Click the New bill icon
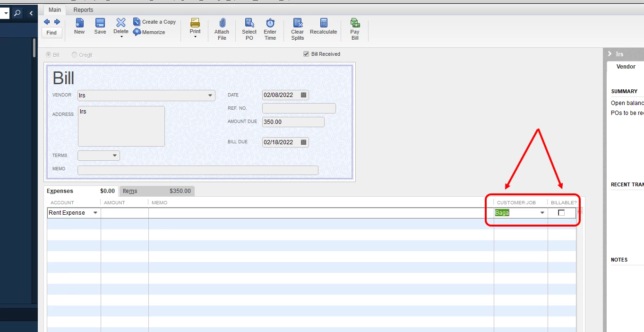644x332 pixels. click(79, 23)
